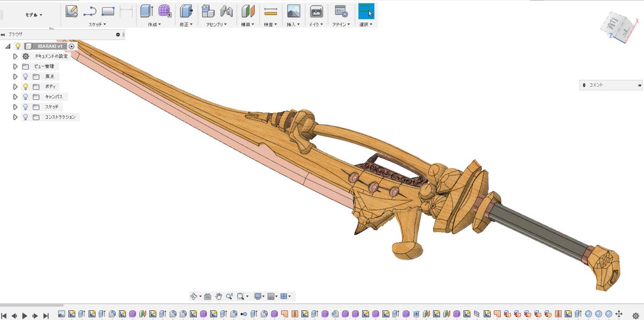Open Grid and Snaps settings icon
The width and height of the screenshot is (644, 320).
pos(271,296)
